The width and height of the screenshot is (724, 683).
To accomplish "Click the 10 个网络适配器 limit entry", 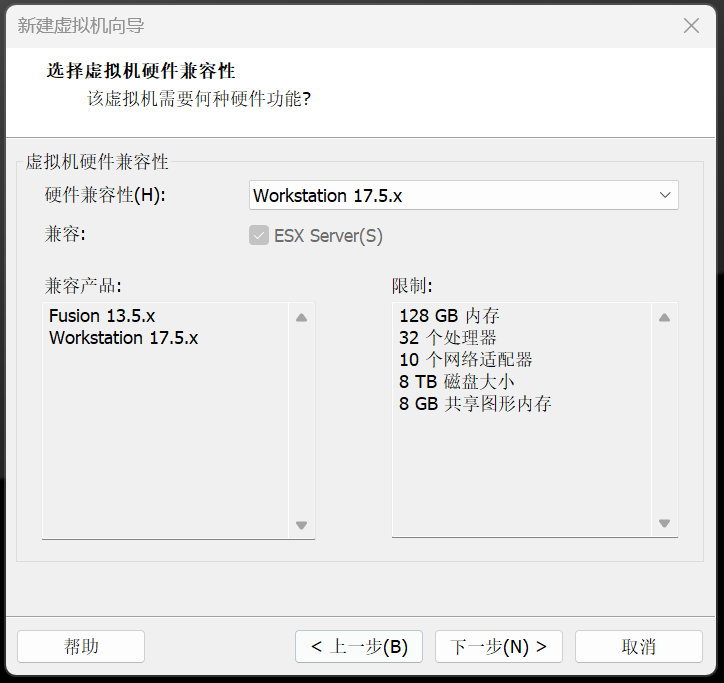I will [x=466, y=360].
